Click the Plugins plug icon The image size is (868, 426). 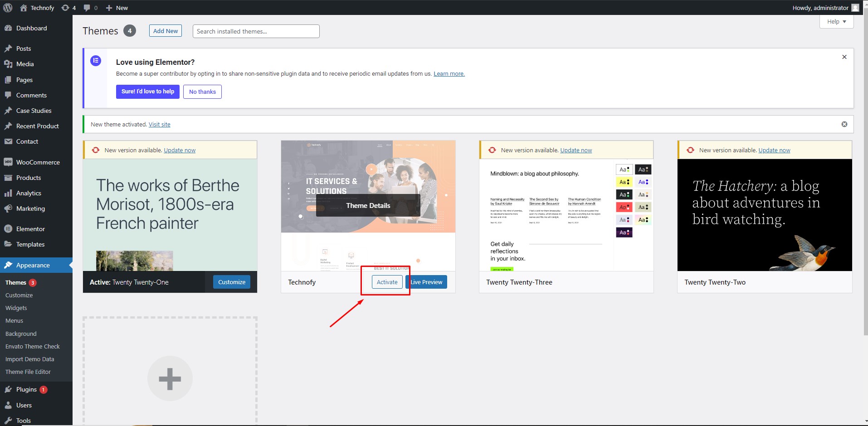(8, 389)
